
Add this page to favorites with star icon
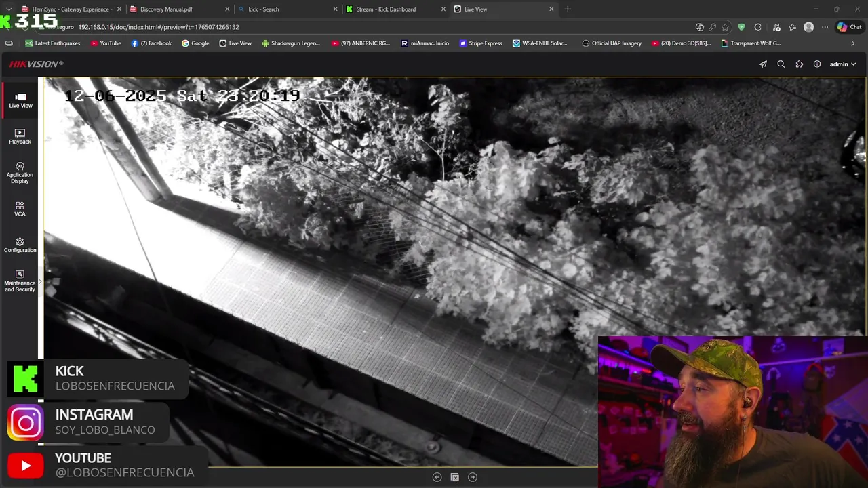725,27
